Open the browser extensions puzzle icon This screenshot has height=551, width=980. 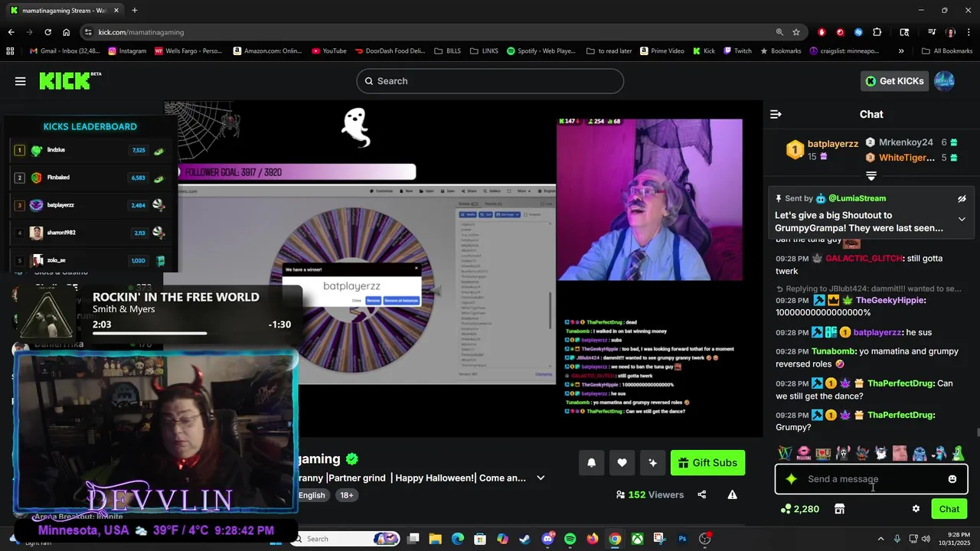[877, 32]
